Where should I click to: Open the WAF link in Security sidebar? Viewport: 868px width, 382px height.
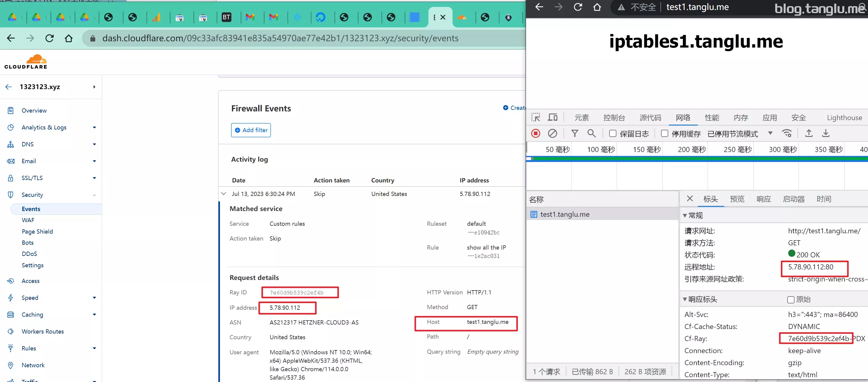click(x=28, y=220)
